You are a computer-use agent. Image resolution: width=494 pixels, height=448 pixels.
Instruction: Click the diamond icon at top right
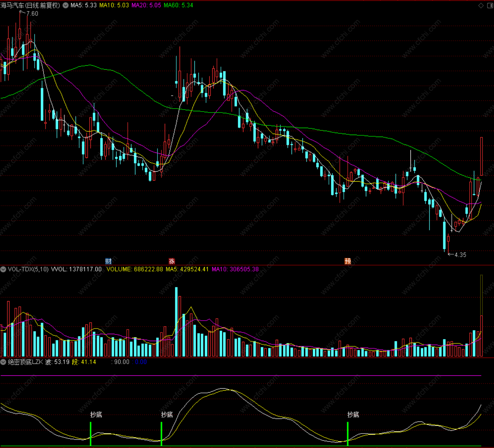click(481, 5)
